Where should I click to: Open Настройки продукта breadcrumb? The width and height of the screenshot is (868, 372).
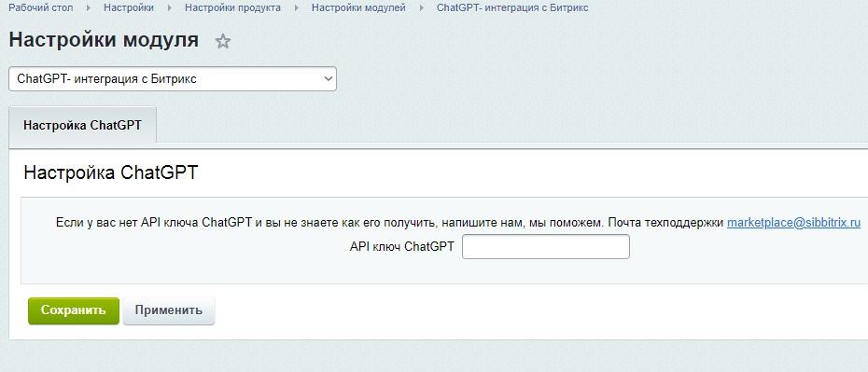(x=232, y=8)
